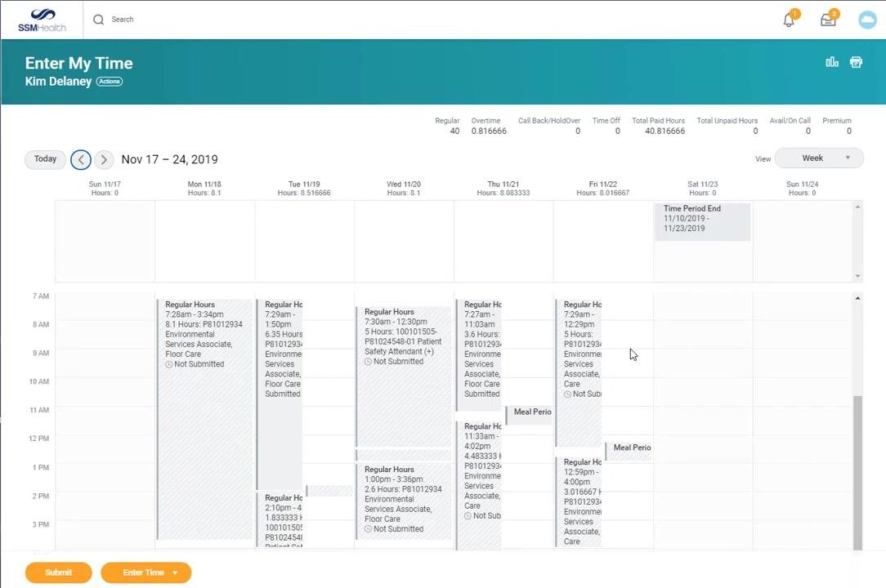The width and height of the screenshot is (886, 588).
Task: Open the notifications bell
Action: click(790, 20)
